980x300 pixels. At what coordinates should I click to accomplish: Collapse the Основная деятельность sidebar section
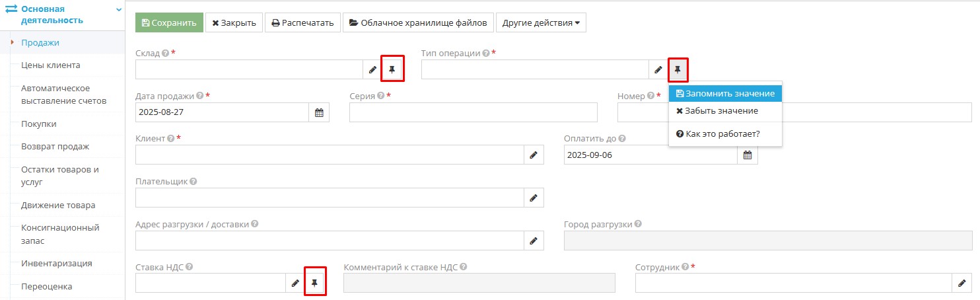coord(119,10)
